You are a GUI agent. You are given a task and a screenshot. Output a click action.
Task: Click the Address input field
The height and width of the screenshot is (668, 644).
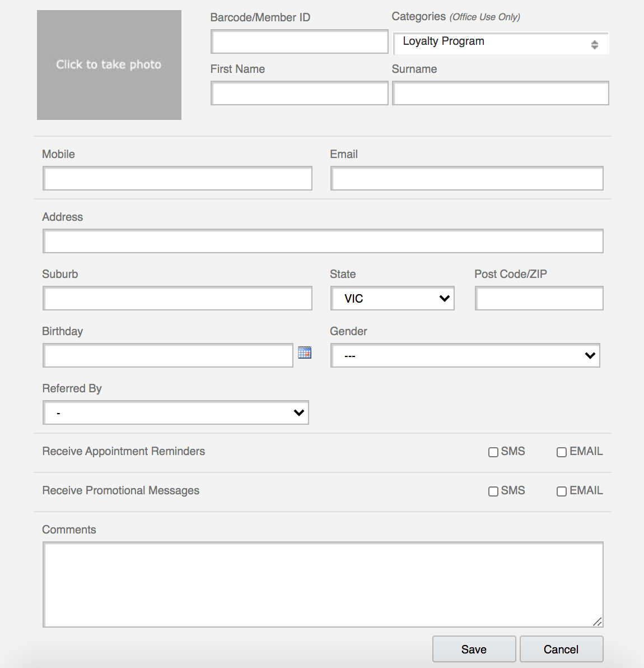pos(323,241)
